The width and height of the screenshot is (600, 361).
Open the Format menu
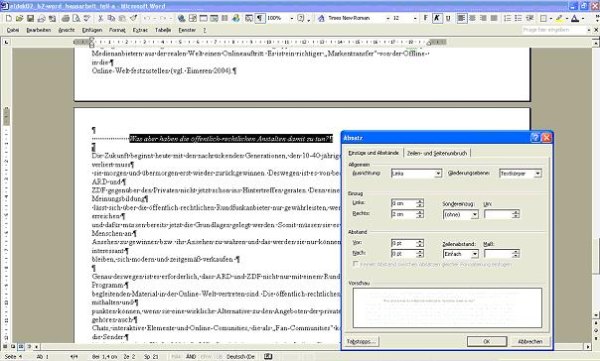(117, 30)
